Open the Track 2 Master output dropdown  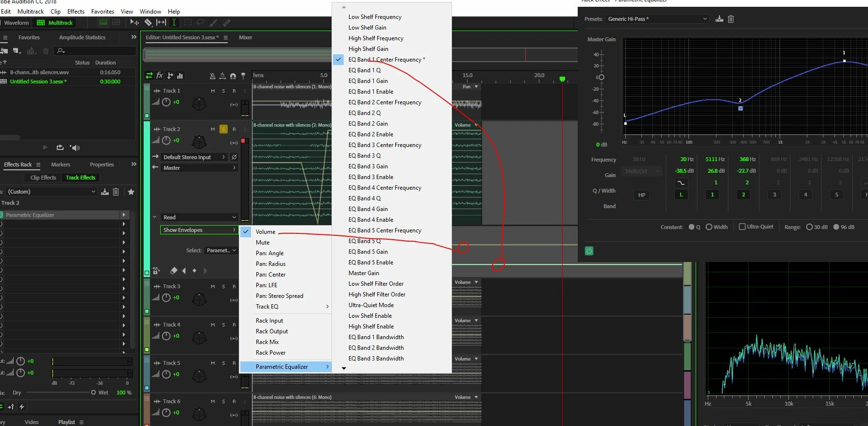200,168
